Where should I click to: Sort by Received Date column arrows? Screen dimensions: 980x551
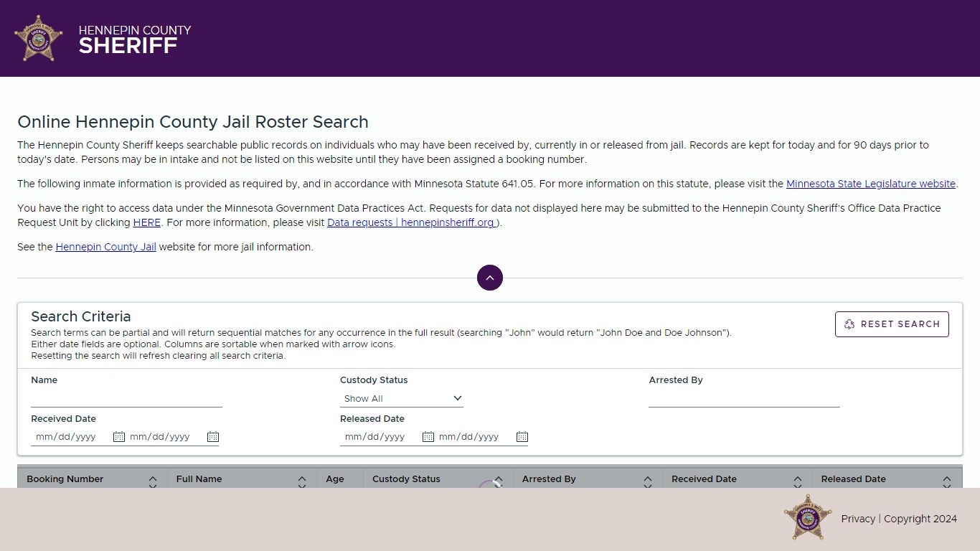point(798,481)
